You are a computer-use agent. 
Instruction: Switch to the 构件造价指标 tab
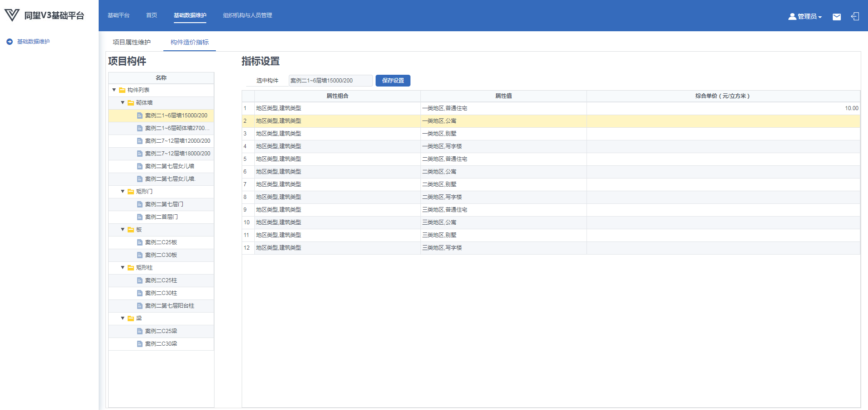point(190,42)
